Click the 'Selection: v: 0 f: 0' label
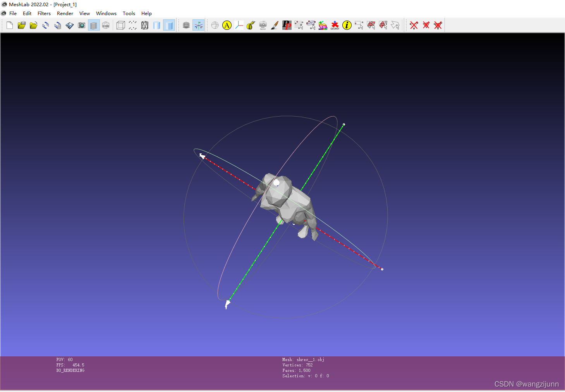The image size is (565, 392). tap(306, 376)
